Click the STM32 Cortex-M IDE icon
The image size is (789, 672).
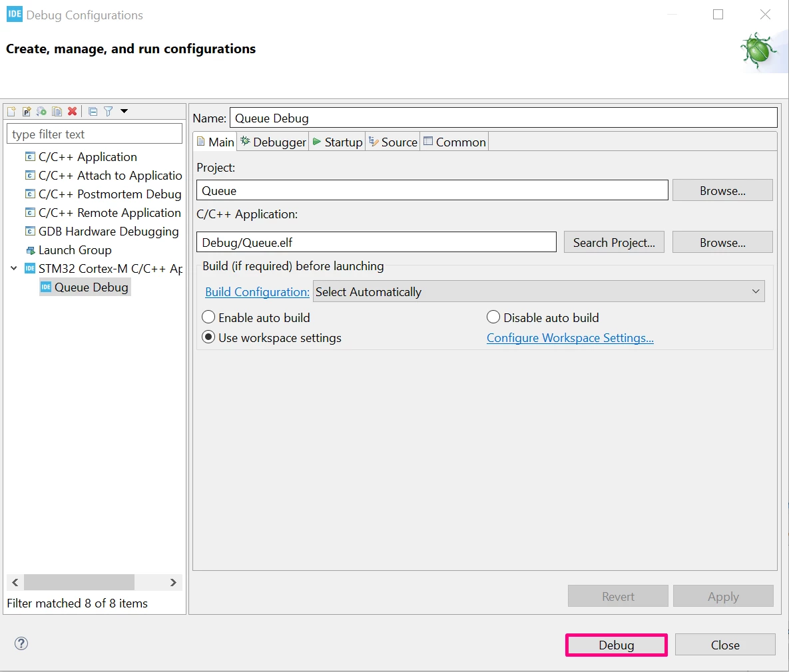tap(30, 268)
